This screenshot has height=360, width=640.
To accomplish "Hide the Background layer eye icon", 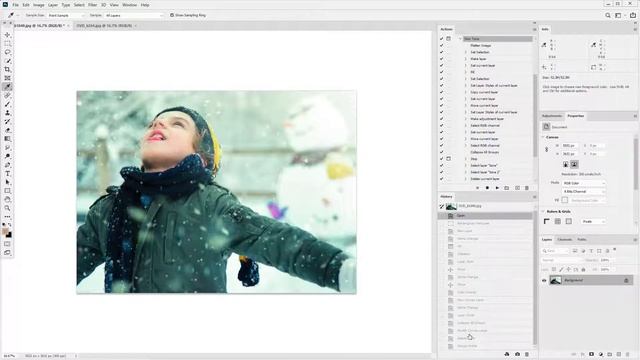I will (x=544, y=280).
